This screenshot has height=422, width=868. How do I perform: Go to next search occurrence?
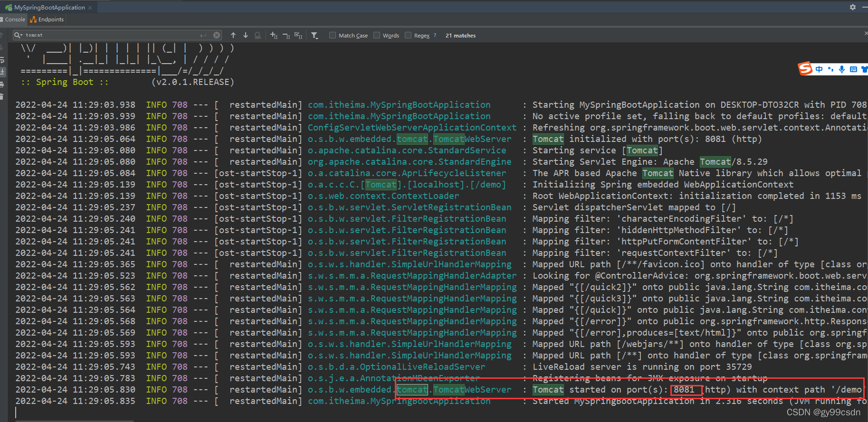(x=246, y=35)
